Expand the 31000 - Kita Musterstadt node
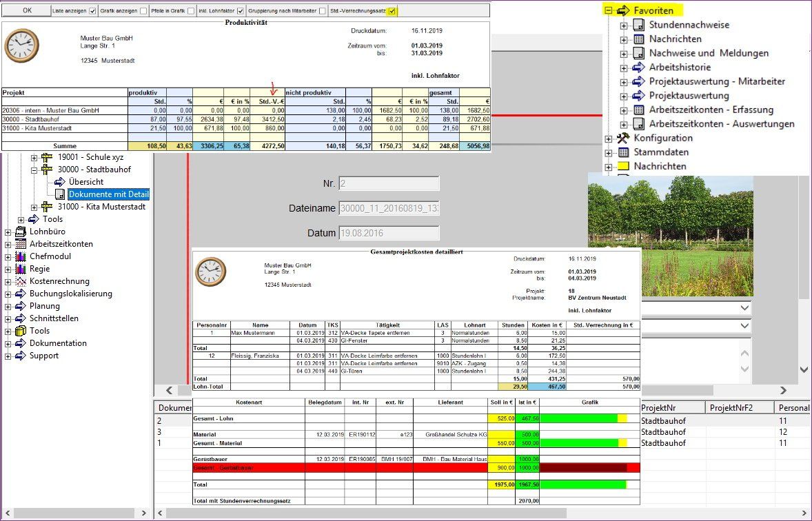The width and height of the screenshot is (812, 521). click(x=34, y=207)
